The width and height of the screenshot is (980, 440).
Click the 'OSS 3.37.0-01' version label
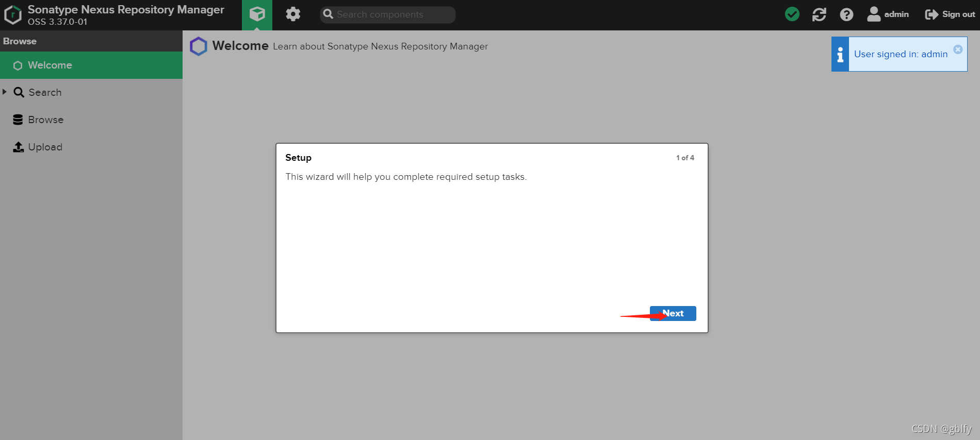(58, 22)
